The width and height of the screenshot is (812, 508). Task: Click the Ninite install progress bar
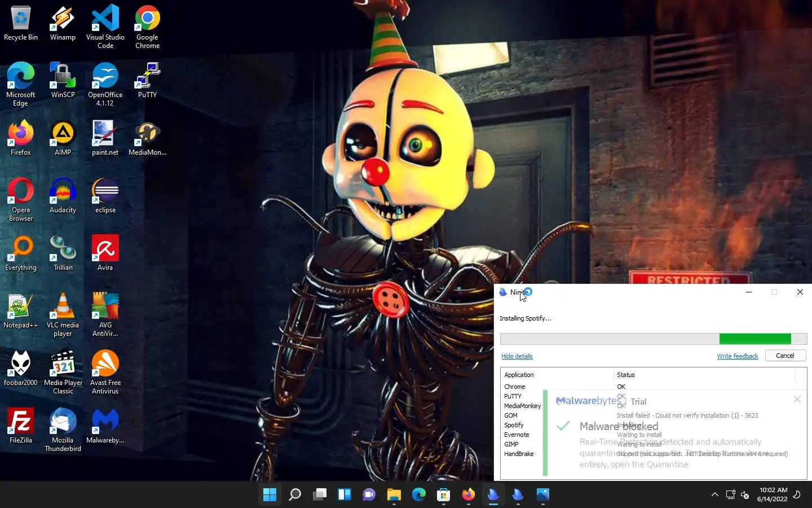pyautogui.click(x=654, y=339)
